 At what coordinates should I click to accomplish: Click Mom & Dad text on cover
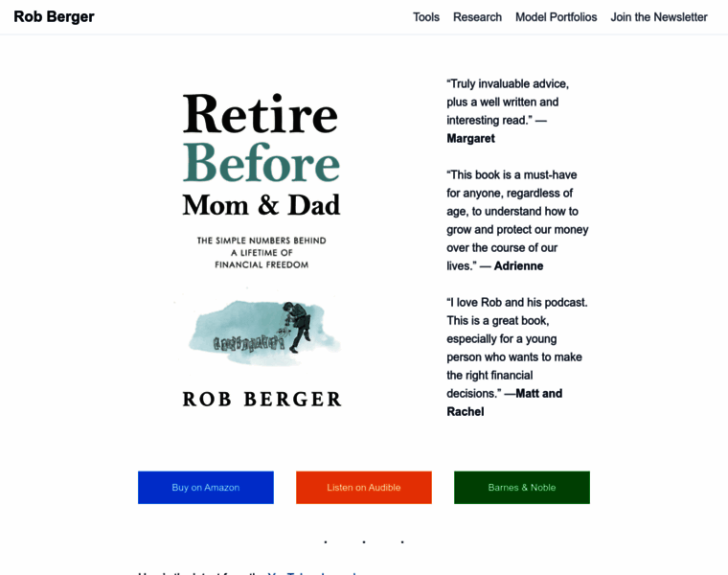click(x=262, y=205)
